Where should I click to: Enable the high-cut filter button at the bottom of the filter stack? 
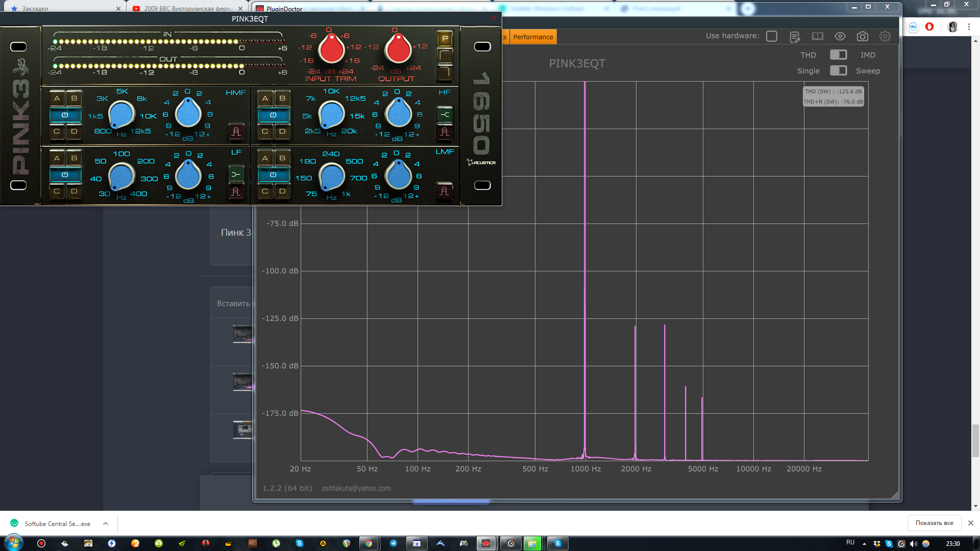tap(445, 72)
